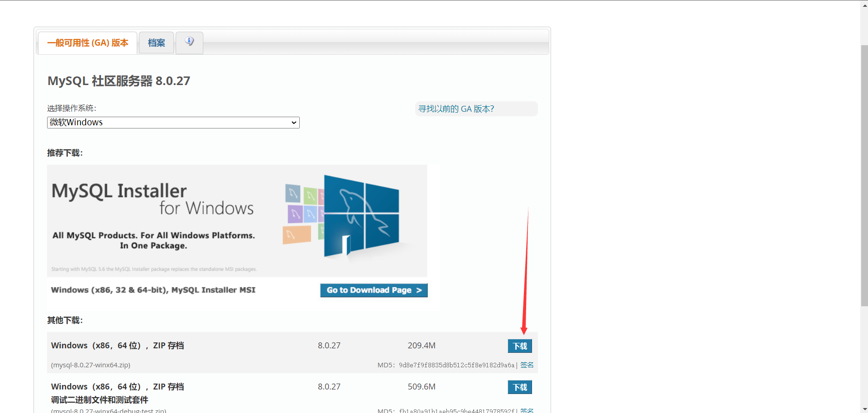
Task: Download the 209.4M Windows ZIP archive
Action: point(520,346)
